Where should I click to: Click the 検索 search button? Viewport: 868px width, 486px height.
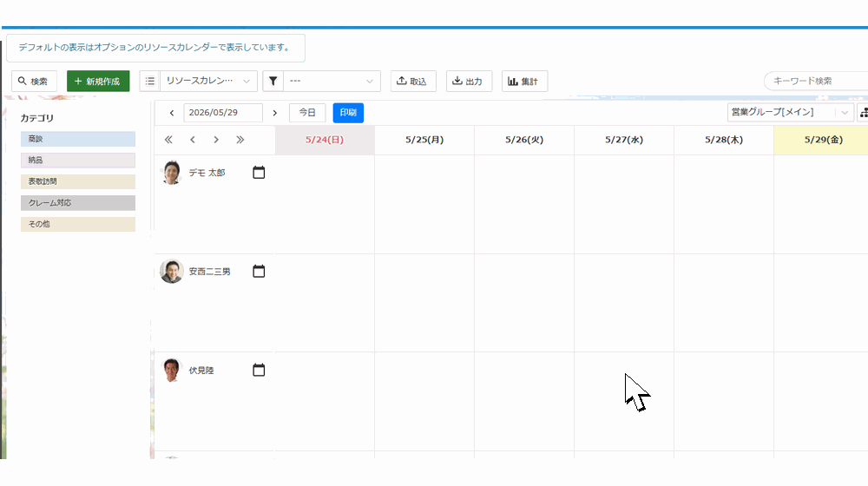[x=34, y=82]
